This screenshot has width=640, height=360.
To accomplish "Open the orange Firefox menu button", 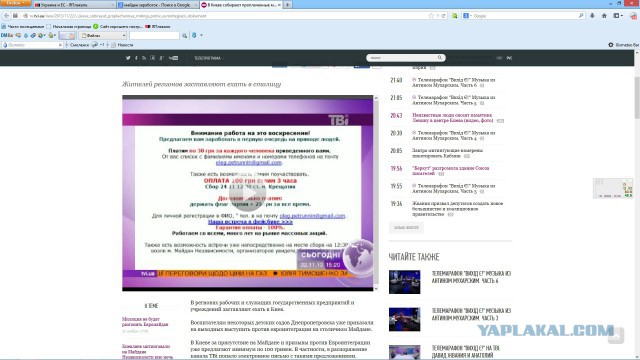I will coord(16,3).
